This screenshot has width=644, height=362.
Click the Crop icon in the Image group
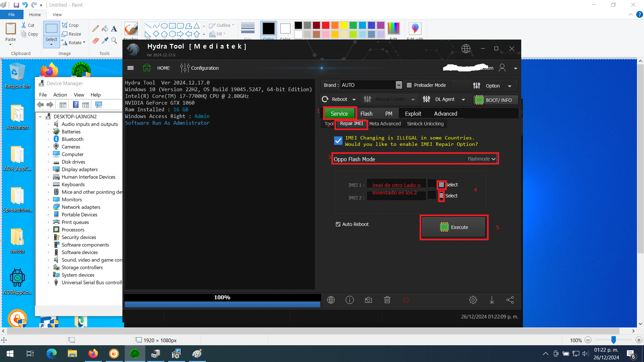click(65, 25)
